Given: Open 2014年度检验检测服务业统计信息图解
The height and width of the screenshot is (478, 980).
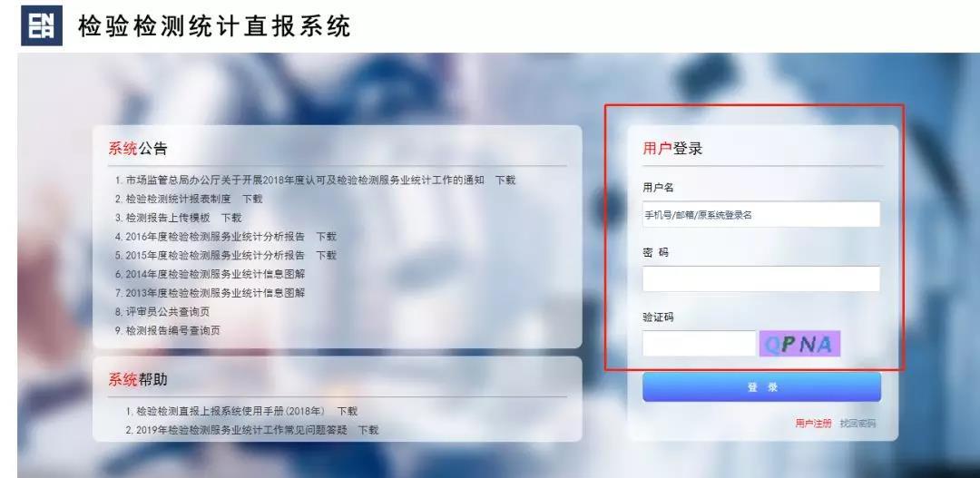Looking at the screenshot, I should click(215, 274).
